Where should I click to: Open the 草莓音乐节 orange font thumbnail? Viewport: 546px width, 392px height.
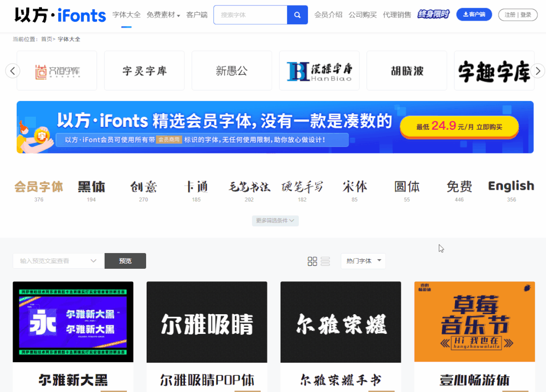[x=475, y=322]
